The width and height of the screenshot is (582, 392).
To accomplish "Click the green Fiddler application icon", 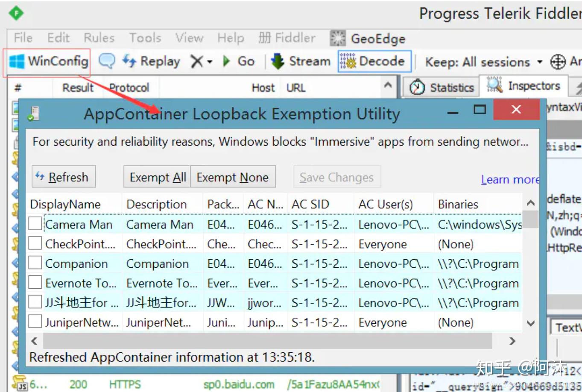I will (16, 13).
